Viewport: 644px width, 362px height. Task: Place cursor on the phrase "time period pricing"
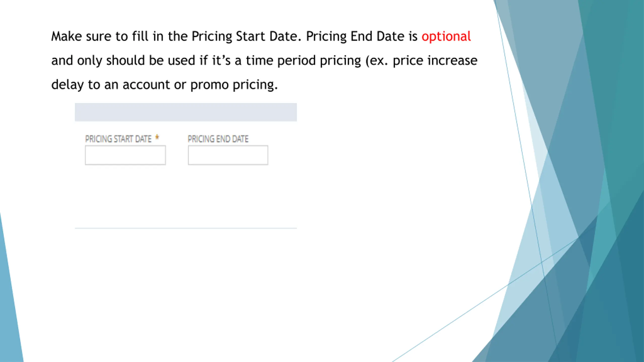pos(303,61)
